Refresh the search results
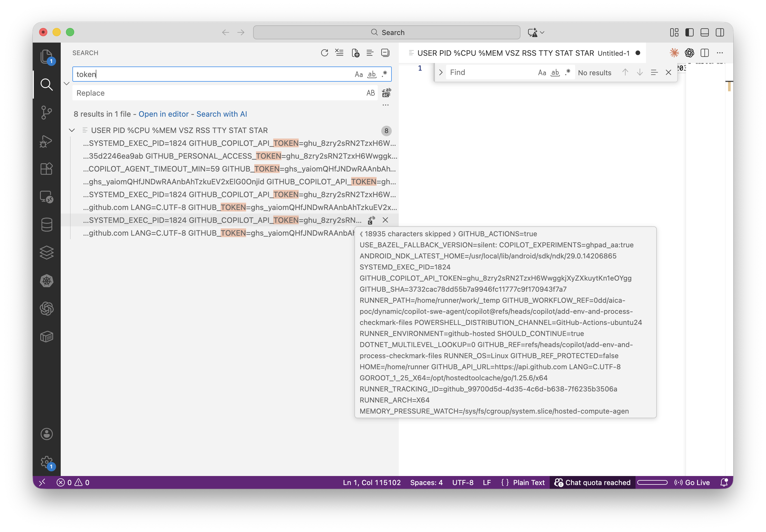This screenshot has height=532, width=766. pos(324,52)
